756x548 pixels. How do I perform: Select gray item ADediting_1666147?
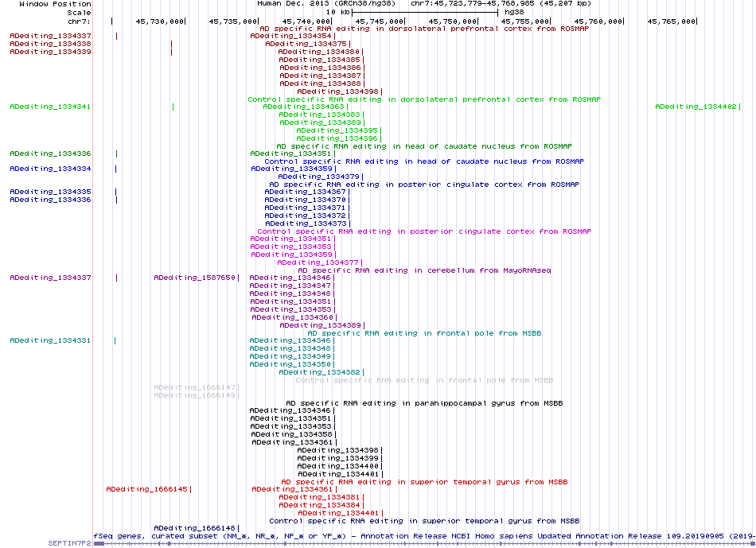click(x=195, y=387)
